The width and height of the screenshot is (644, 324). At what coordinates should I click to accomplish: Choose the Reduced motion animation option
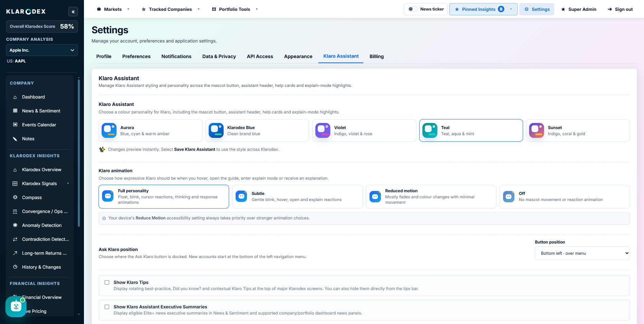coord(431,197)
